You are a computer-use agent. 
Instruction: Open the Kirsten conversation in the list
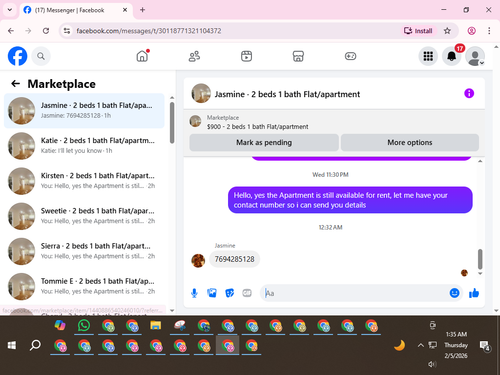tap(84, 181)
